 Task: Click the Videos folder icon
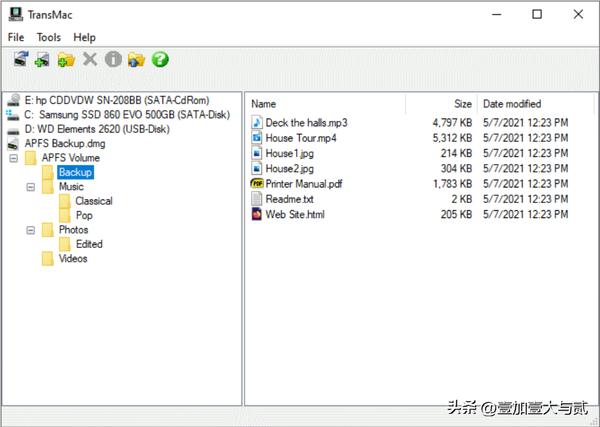(47, 259)
